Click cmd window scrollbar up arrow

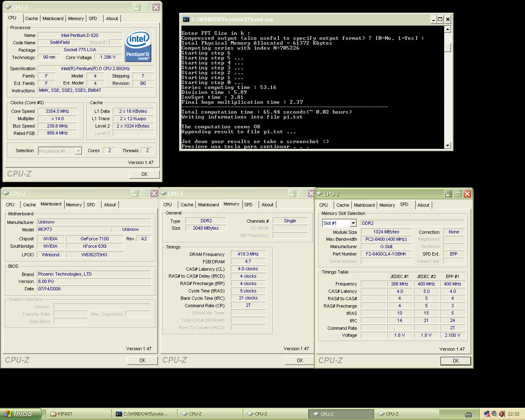[x=447, y=29]
